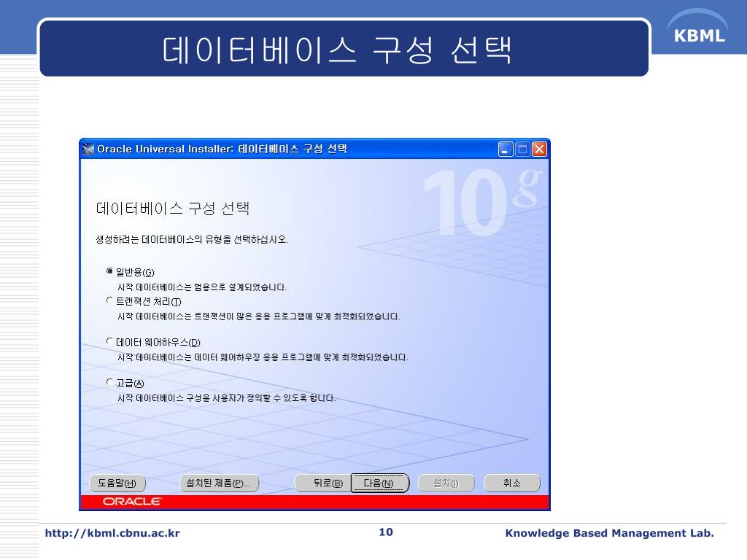Screen dimensions: 747x560
Task: Maximize the Oracle Universal Installer window
Action: [x=522, y=149]
